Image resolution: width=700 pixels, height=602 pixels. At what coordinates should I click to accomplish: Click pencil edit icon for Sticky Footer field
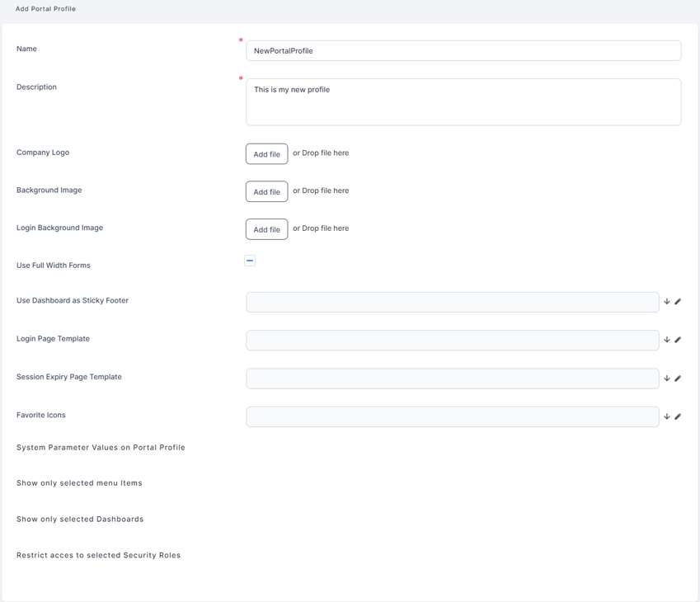point(678,302)
